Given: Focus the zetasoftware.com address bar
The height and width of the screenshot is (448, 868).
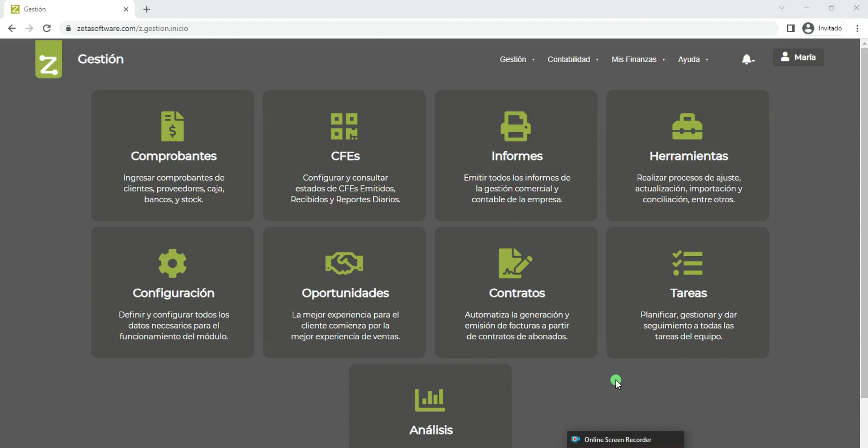Looking at the screenshot, I should point(419,28).
